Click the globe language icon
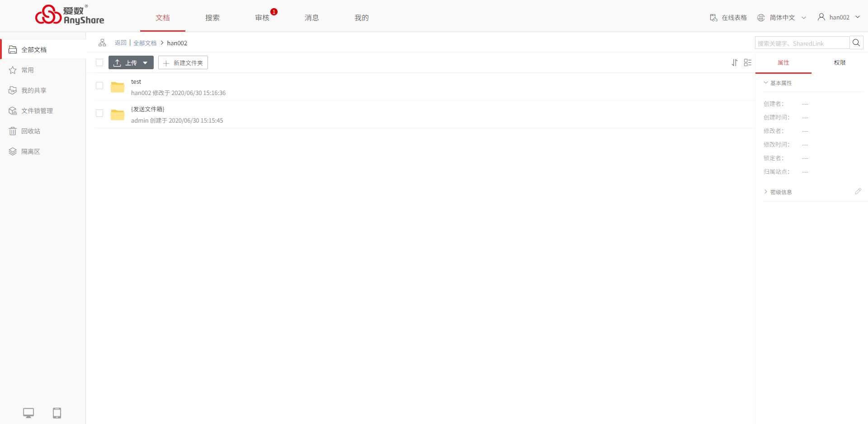The width and height of the screenshot is (868, 424). (761, 18)
